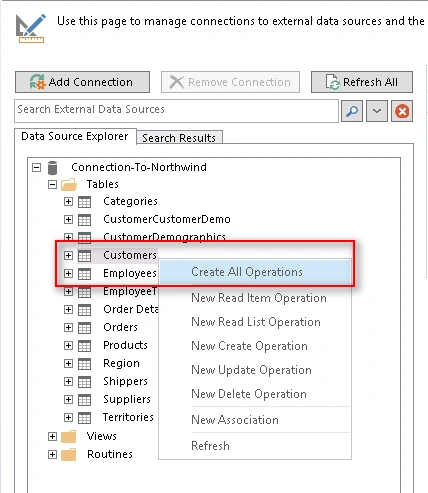This screenshot has width=428, height=493.
Task: Select the Employees tree label
Action: point(130,273)
